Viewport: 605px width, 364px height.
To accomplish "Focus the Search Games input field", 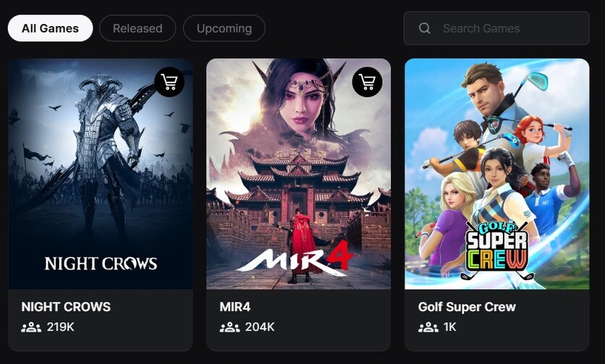I will point(496,28).
